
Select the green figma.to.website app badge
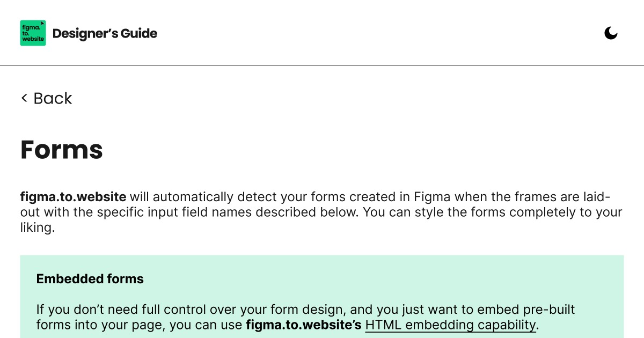coord(33,33)
